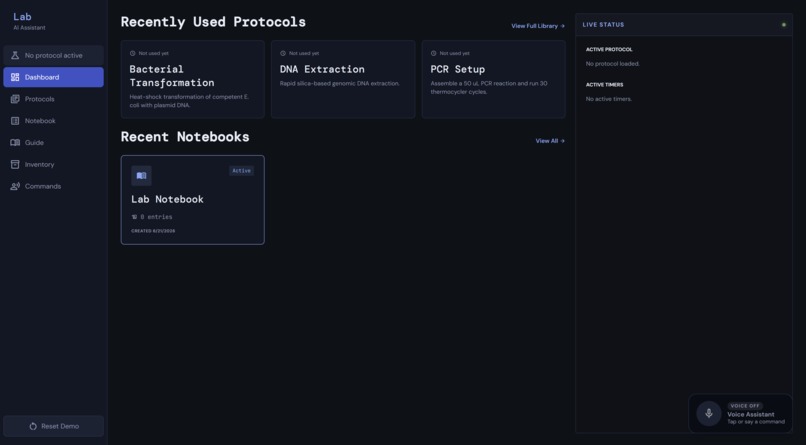Click the 0 entries text
This screenshot has width=806, height=445.
156,217
